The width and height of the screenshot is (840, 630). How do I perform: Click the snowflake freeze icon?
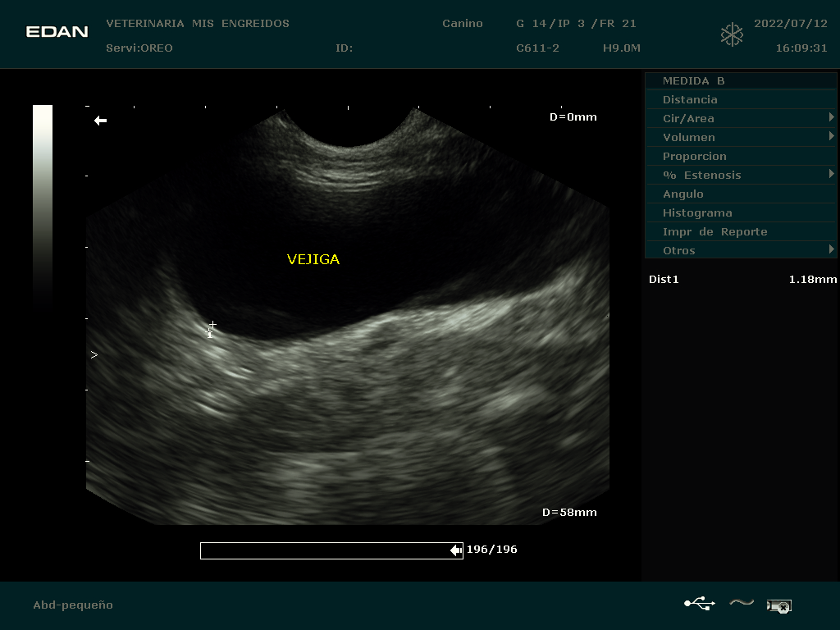(x=731, y=34)
